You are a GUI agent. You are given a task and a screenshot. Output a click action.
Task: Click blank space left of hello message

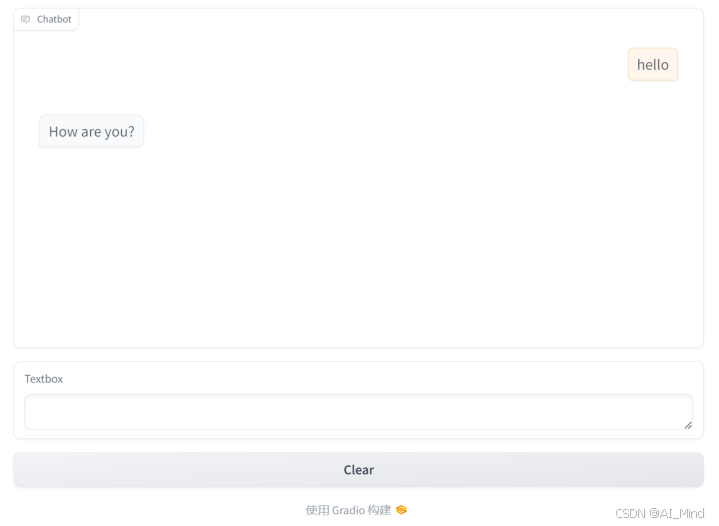321,65
